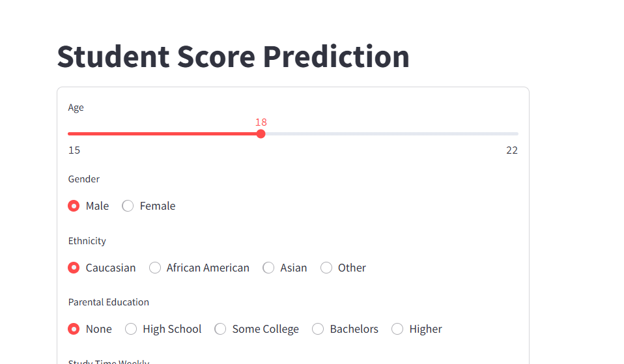Viewport: 624px width, 364px height.
Task: Select the Female gender option
Action: tap(128, 206)
